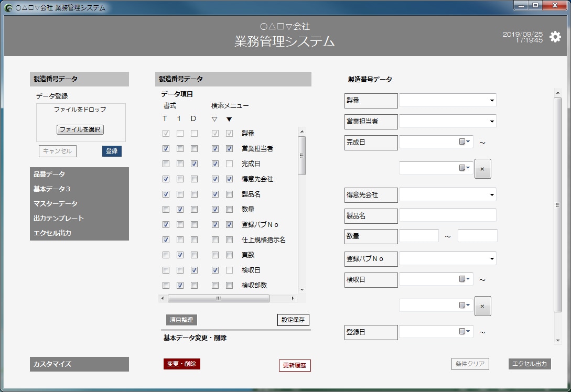Click the grey エクセル出力 button at bottom right
This screenshot has width=571, height=392.
coord(530,364)
